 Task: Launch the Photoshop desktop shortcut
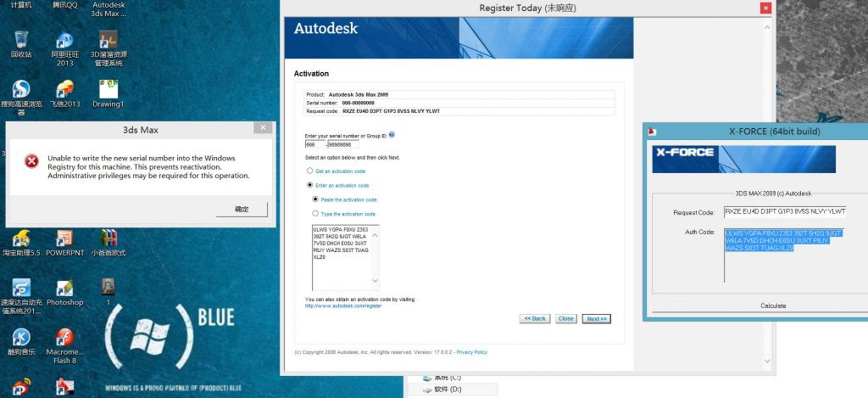click(64, 288)
